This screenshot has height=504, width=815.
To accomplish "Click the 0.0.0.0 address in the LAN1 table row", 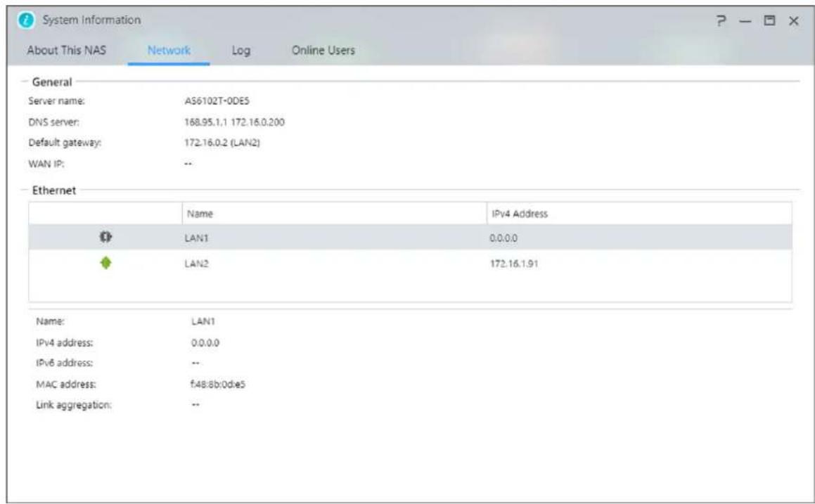I will [503, 238].
